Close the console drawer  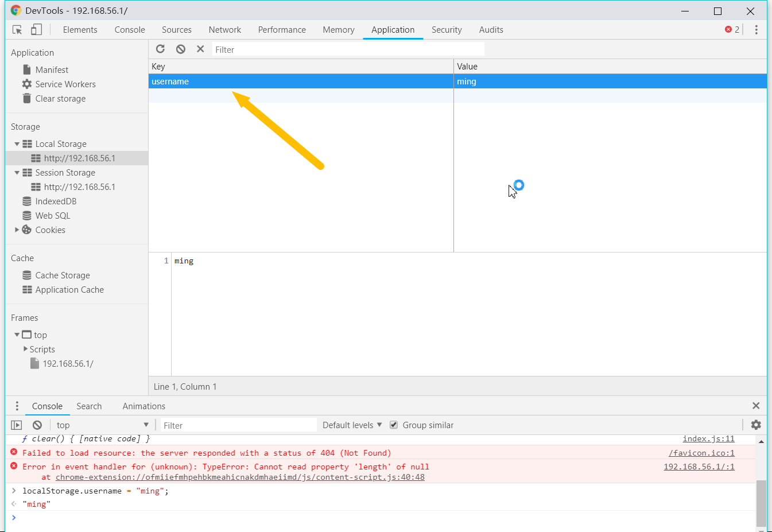pyautogui.click(x=756, y=406)
